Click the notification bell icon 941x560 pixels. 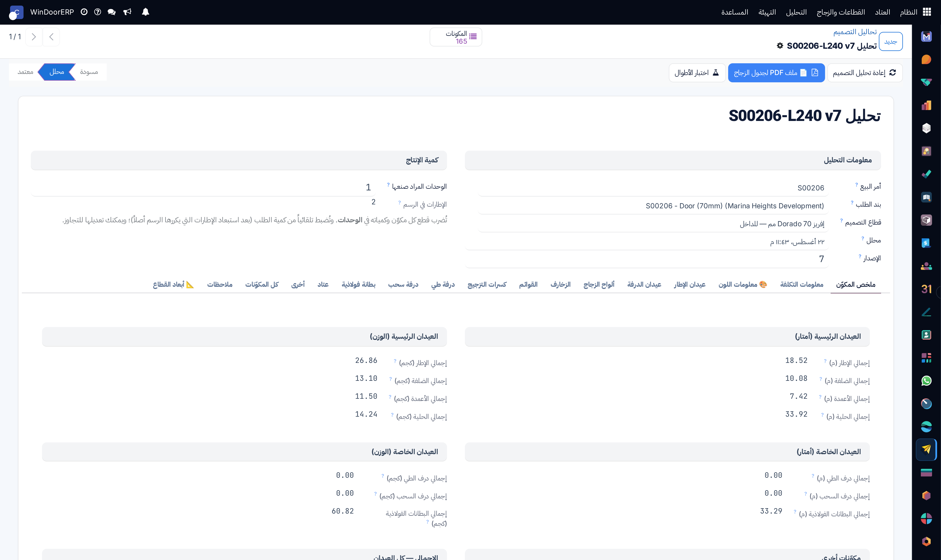(145, 12)
